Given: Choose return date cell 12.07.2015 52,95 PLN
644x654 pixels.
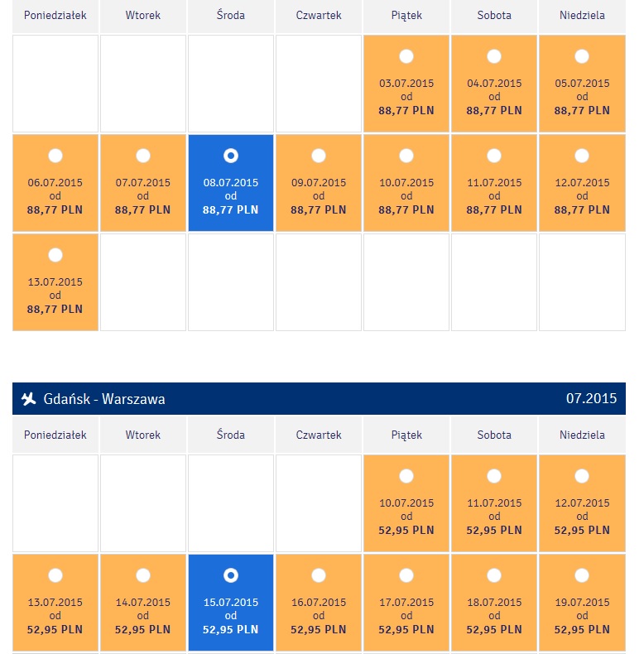Looking at the screenshot, I should [x=582, y=503].
